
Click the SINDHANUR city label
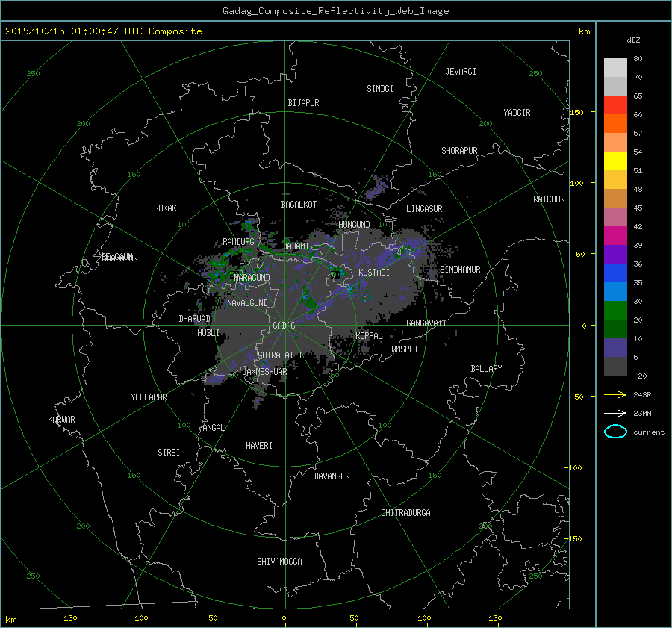(460, 270)
